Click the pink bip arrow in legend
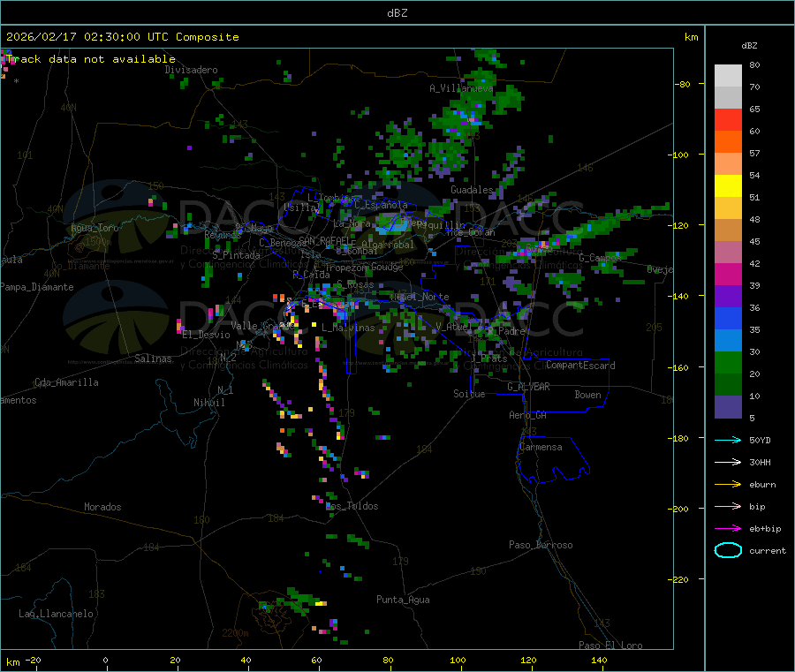This screenshot has width=795, height=672. tap(728, 506)
